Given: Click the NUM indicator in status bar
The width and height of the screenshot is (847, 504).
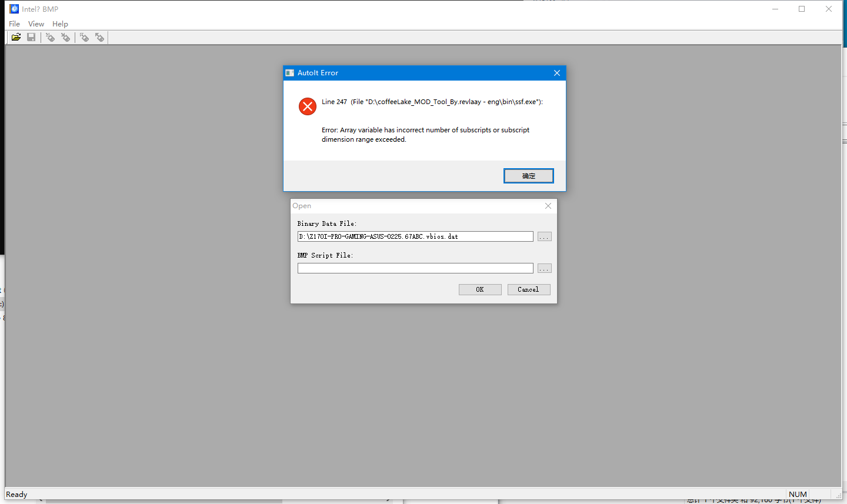Looking at the screenshot, I should pos(798,495).
